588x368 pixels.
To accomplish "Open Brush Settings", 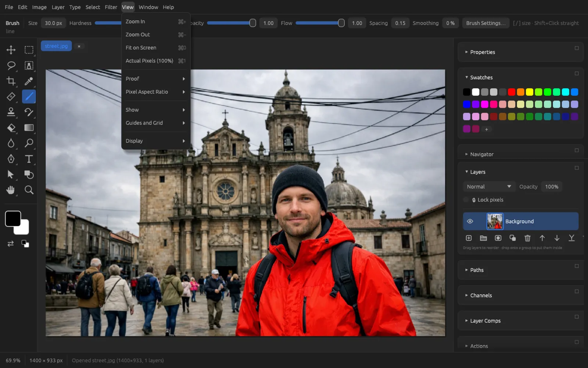I will (486, 23).
